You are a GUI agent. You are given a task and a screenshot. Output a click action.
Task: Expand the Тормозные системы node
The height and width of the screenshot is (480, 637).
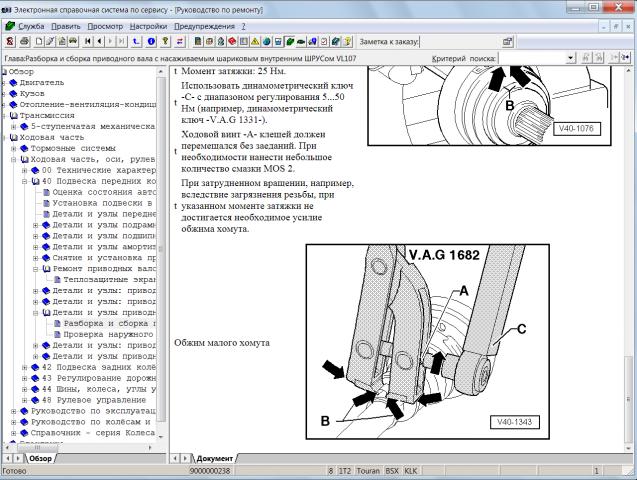tap(13, 148)
